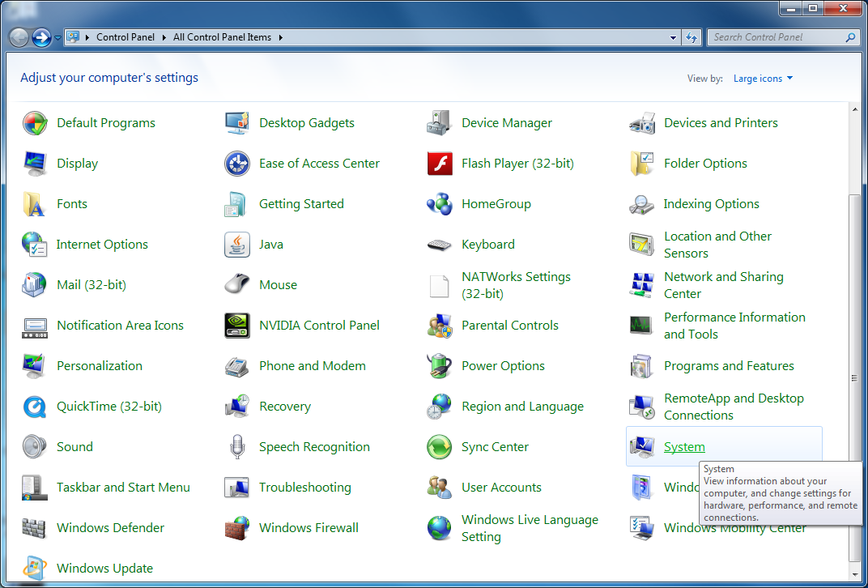Click the Sound speaker icon

click(x=35, y=446)
